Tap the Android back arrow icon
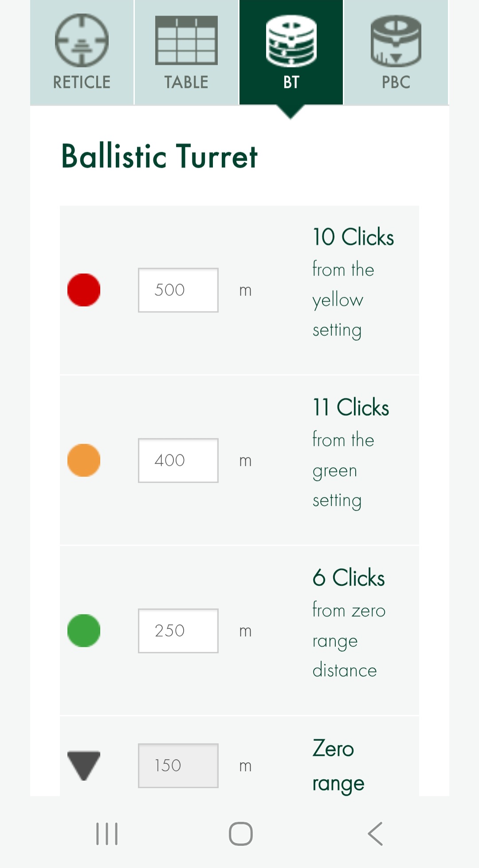 click(375, 834)
